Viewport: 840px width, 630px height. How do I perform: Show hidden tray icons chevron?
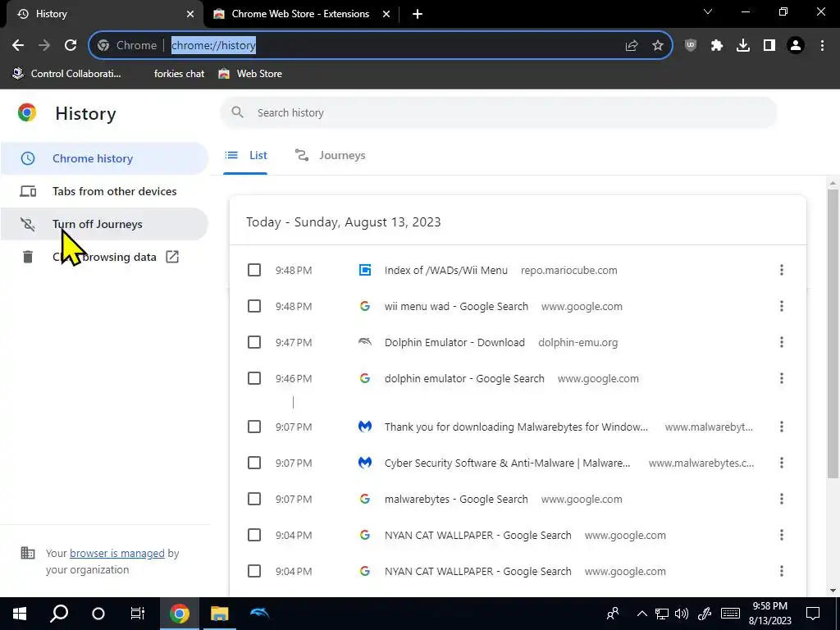[x=641, y=614]
